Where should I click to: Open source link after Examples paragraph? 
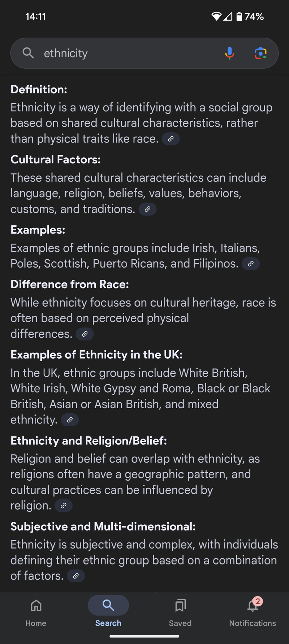pyautogui.click(x=251, y=264)
